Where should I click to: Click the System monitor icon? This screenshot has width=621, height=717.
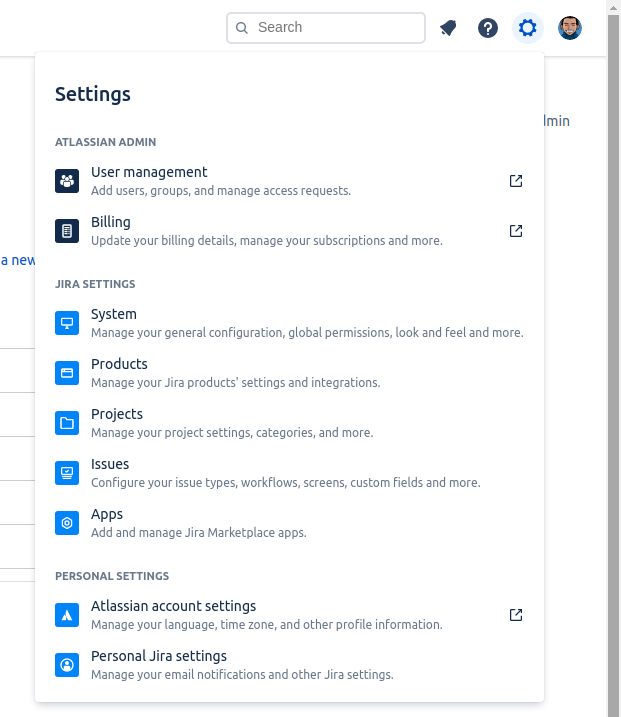67,323
